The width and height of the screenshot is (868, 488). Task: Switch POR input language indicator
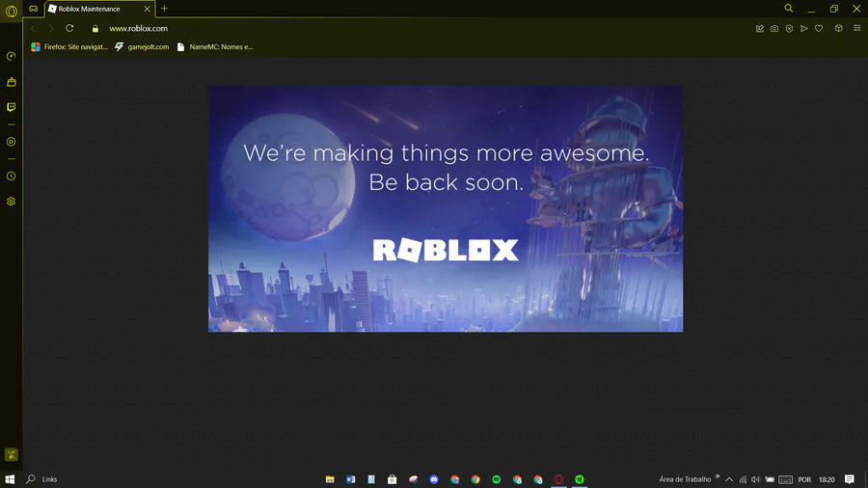coord(804,479)
